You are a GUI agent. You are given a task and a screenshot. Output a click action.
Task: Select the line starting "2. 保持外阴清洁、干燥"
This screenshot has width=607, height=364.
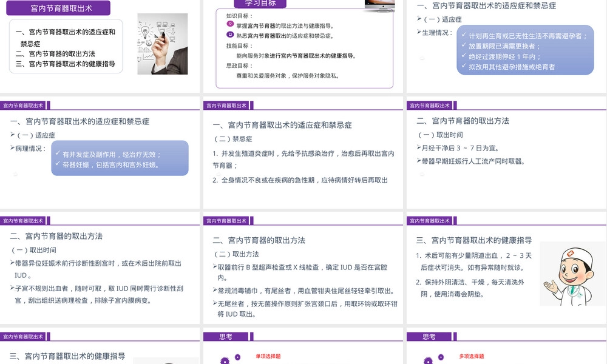tap(470, 288)
